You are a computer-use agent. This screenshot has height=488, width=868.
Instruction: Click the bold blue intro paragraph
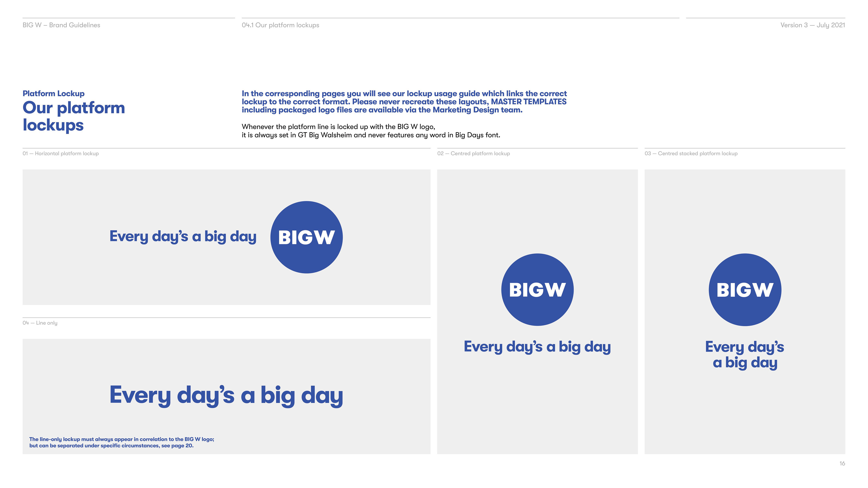coord(404,101)
